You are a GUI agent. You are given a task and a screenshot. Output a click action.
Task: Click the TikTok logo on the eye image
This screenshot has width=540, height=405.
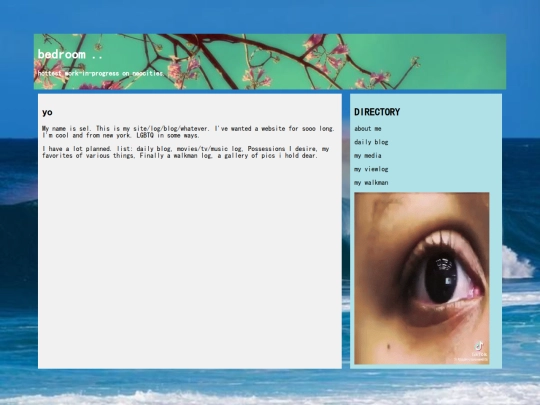coord(479,346)
